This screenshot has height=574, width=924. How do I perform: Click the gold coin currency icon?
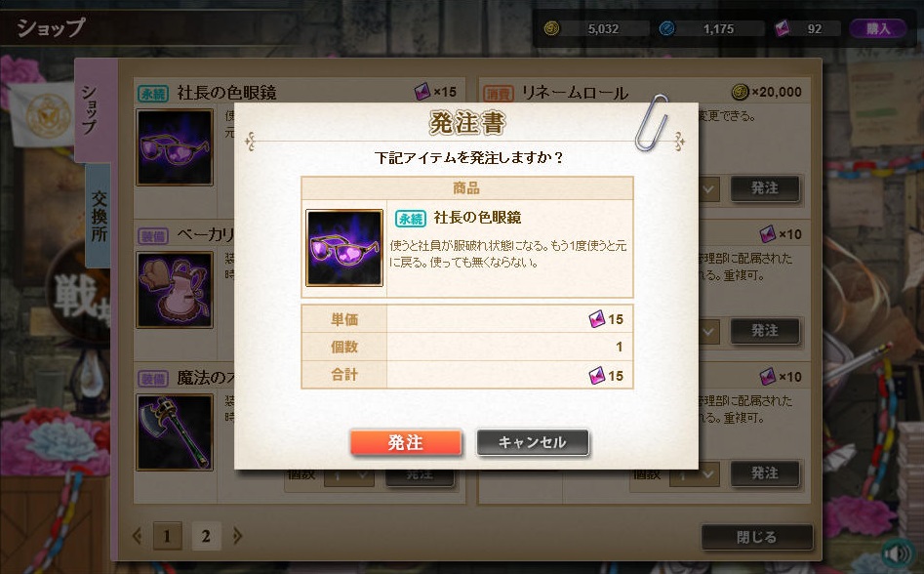(551, 28)
